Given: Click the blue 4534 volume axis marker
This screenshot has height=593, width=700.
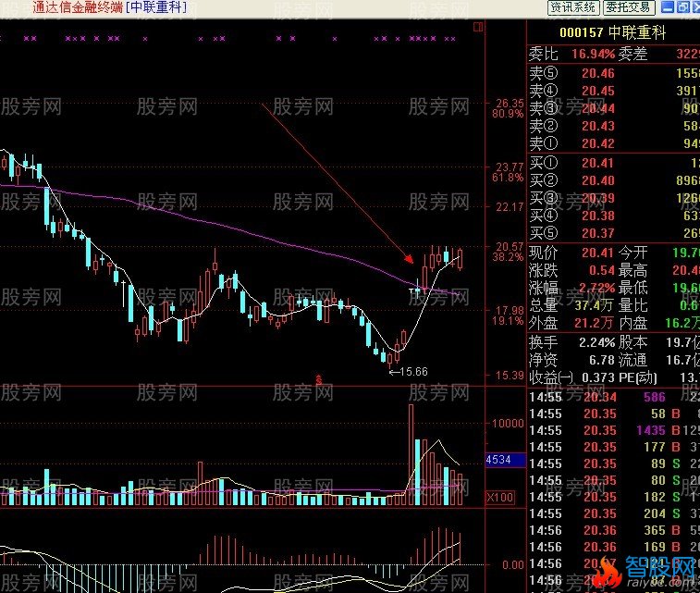Looking at the screenshot, I should [506, 460].
